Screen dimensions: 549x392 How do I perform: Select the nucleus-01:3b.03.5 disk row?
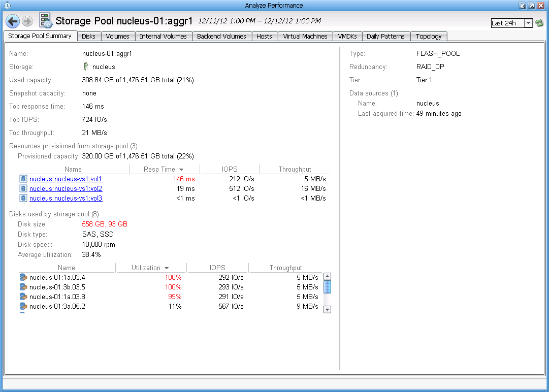[171, 287]
